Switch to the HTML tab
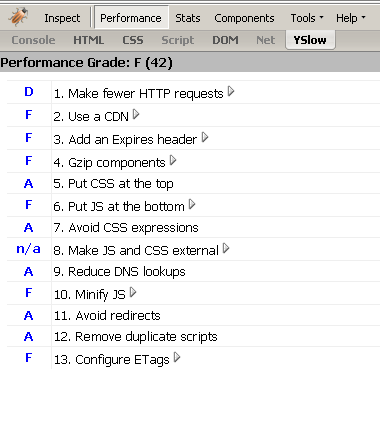Viewport: 380px width, 424px height. pos(88,40)
